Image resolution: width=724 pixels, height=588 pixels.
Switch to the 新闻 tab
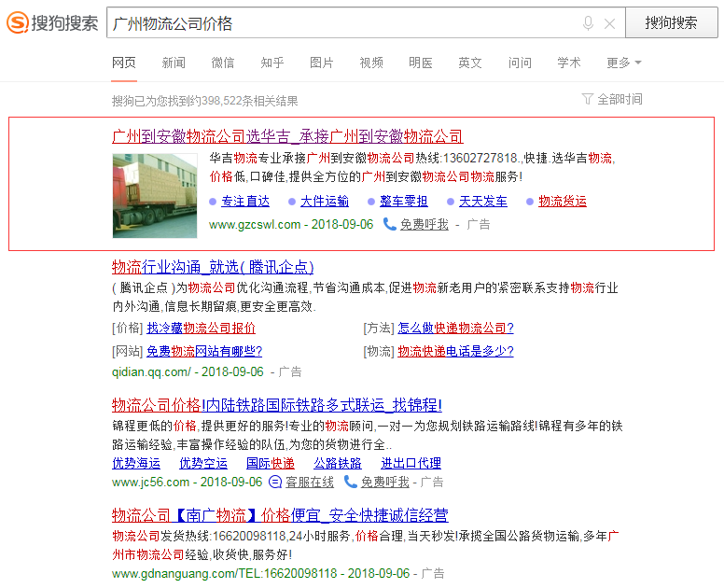(x=174, y=63)
